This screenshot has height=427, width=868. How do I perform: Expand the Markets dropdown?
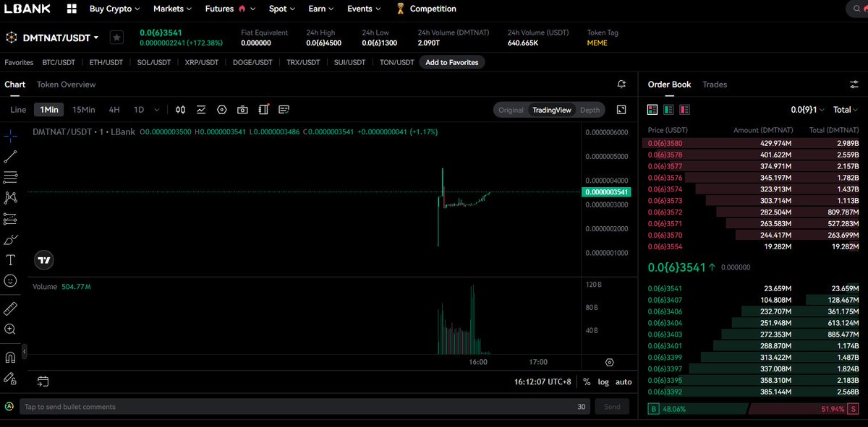pyautogui.click(x=173, y=9)
